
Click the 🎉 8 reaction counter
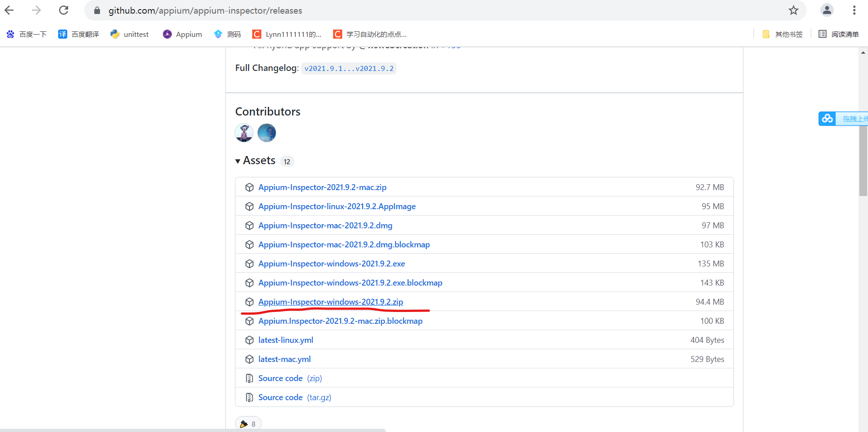click(x=248, y=423)
